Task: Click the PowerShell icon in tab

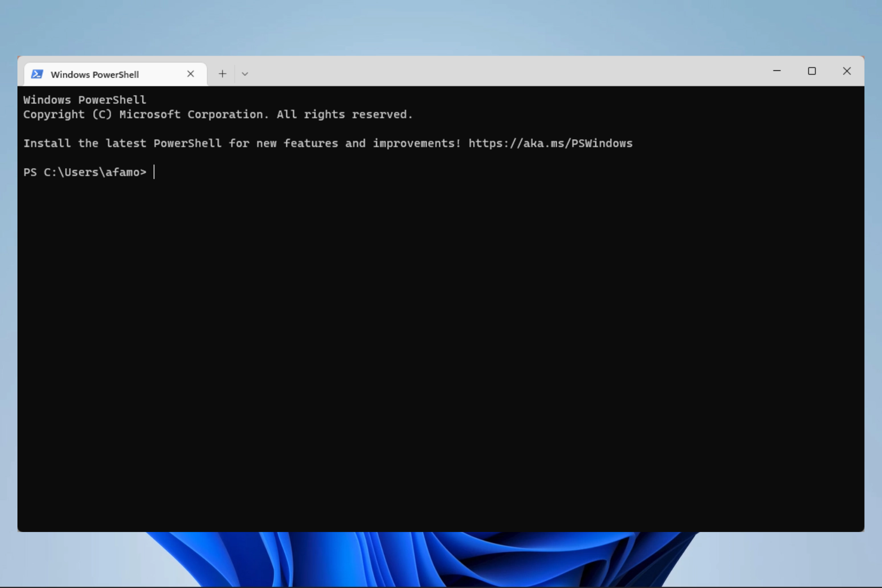Action: (37, 74)
